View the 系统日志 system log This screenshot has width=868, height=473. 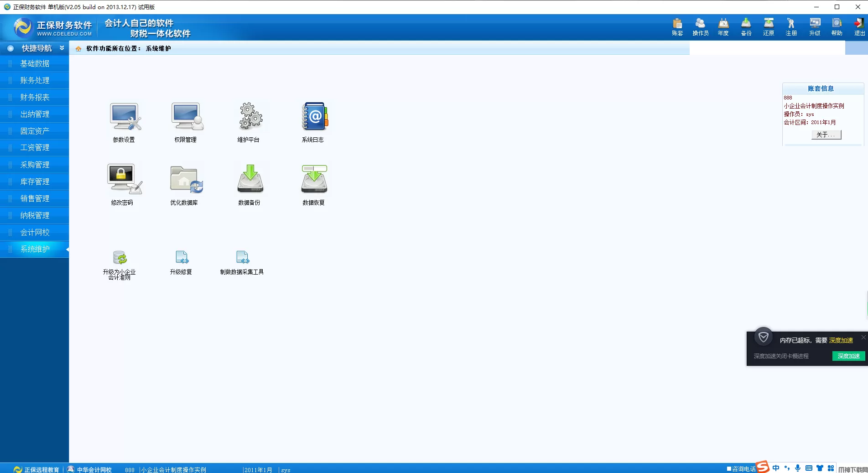[313, 122]
